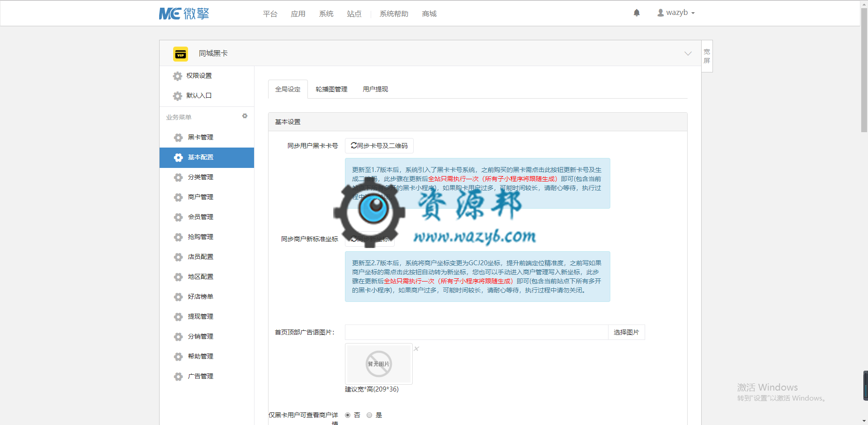Image resolution: width=868 pixels, height=425 pixels.
Task: Open 黑卡管理 sidebar item
Action: [x=207, y=138]
